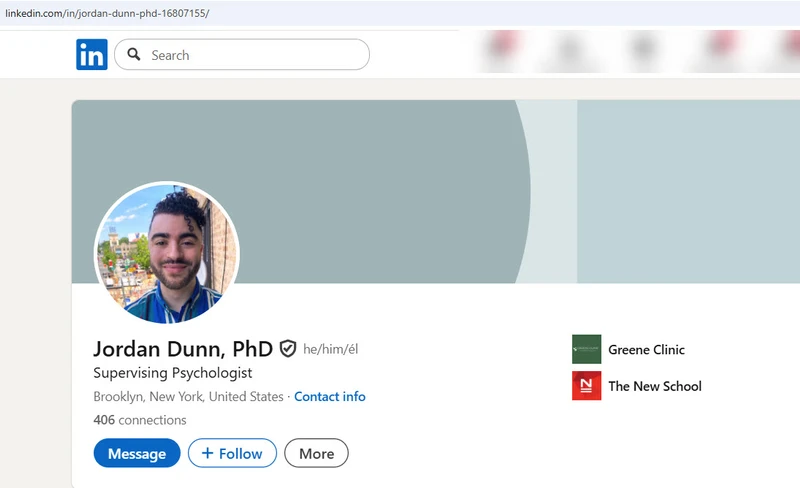Image resolution: width=800 pixels, height=488 pixels.
Task: Focus the LinkedIn Search input field
Action: [x=255, y=55]
